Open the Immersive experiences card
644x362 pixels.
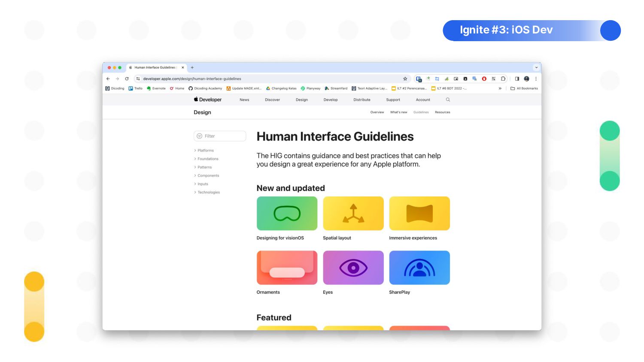coord(419,219)
